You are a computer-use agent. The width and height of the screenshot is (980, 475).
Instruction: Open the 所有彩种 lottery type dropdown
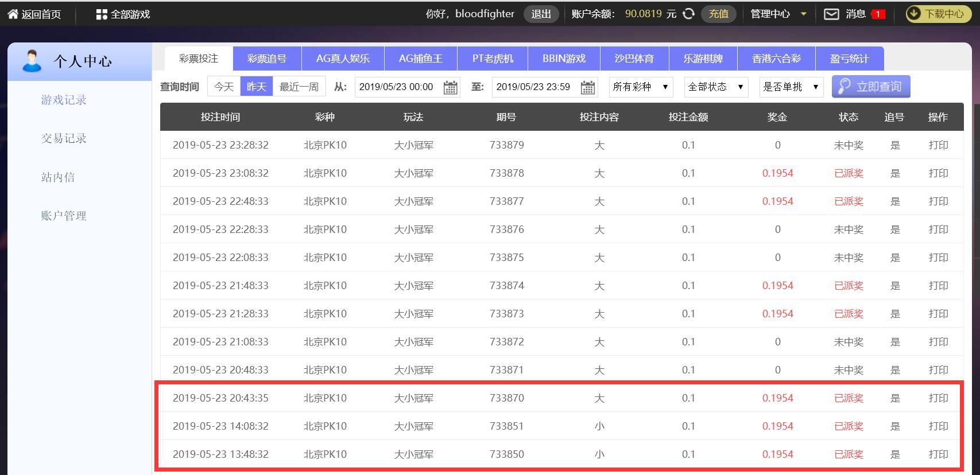[641, 87]
